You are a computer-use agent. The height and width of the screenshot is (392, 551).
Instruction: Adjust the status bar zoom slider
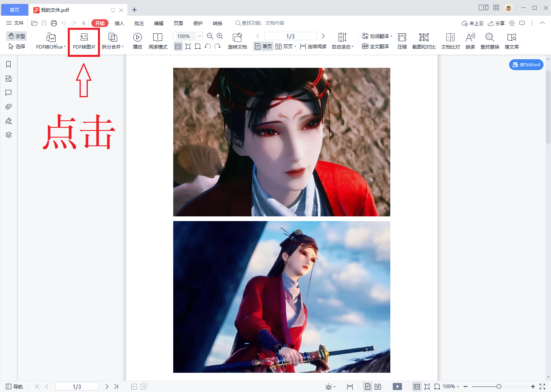coord(498,387)
